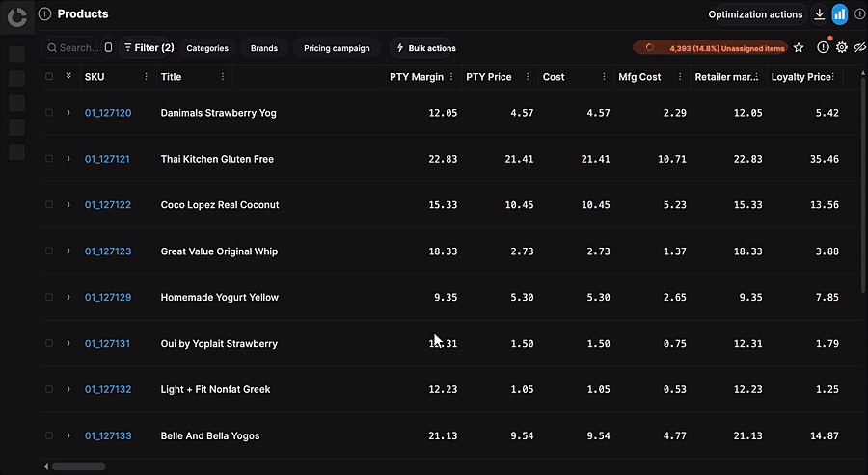Open the Brands filter

point(264,48)
